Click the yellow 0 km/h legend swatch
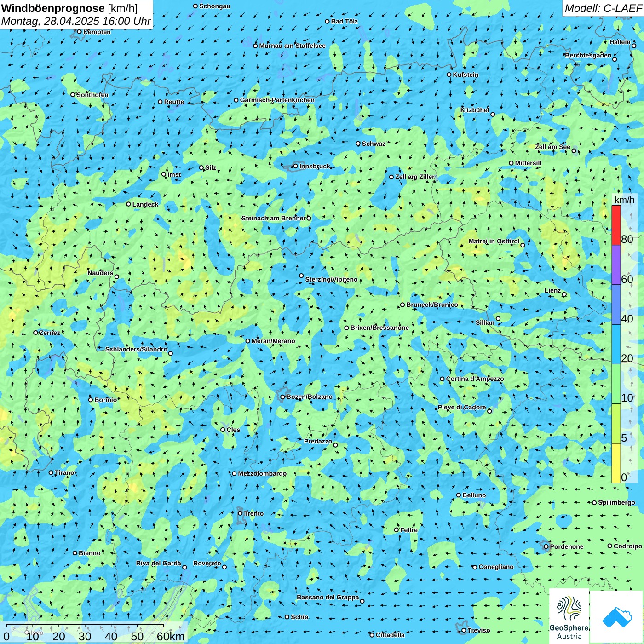The width and height of the screenshot is (644, 644). pyautogui.click(x=616, y=463)
